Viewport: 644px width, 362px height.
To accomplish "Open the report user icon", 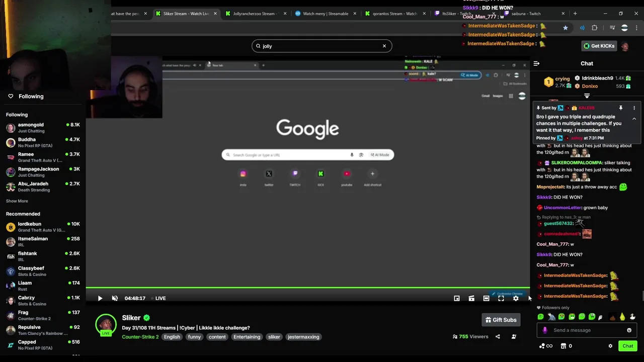I will pyautogui.click(x=514, y=337).
